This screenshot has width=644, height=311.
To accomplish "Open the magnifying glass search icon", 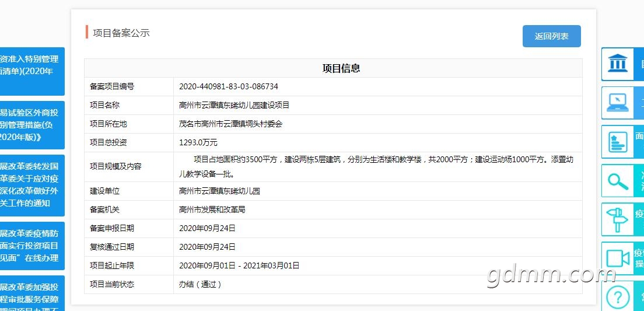I will pyautogui.click(x=618, y=181).
